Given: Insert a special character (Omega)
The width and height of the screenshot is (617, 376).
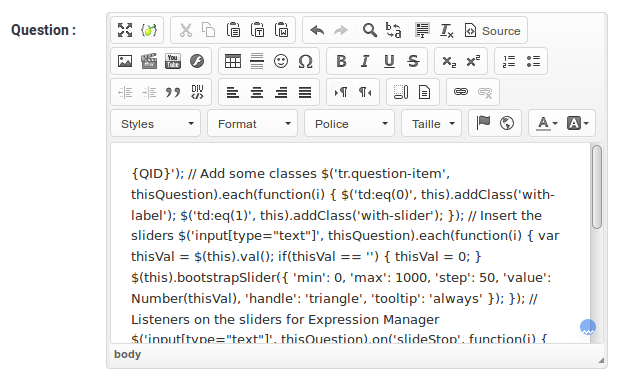Looking at the screenshot, I should pos(305,61).
